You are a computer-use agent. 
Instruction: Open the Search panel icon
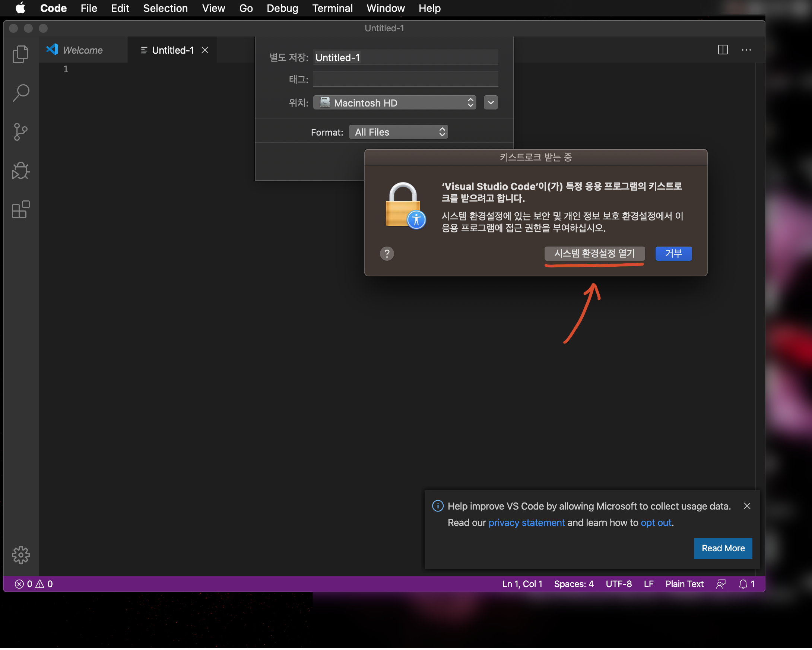(x=20, y=93)
